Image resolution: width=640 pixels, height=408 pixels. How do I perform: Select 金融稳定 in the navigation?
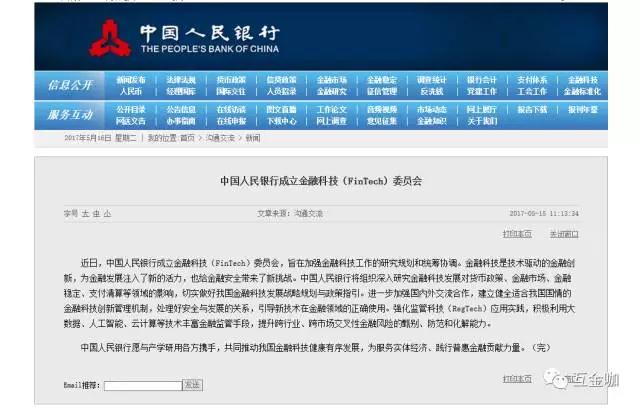(x=382, y=80)
